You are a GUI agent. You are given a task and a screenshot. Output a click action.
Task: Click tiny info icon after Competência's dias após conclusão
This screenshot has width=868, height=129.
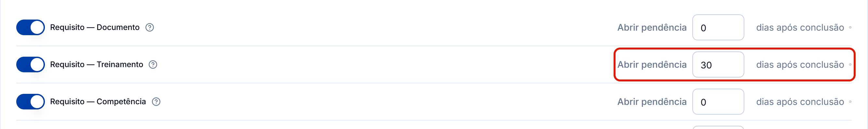pos(850,102)
